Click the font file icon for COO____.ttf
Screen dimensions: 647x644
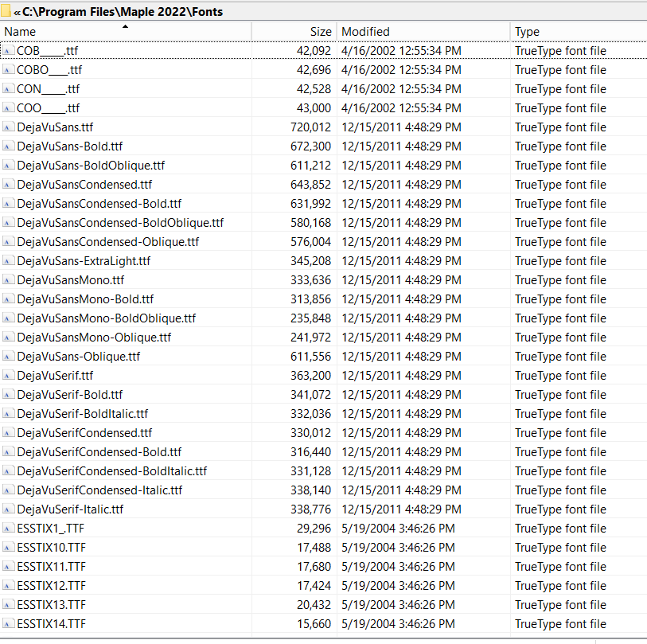point(8,108)
